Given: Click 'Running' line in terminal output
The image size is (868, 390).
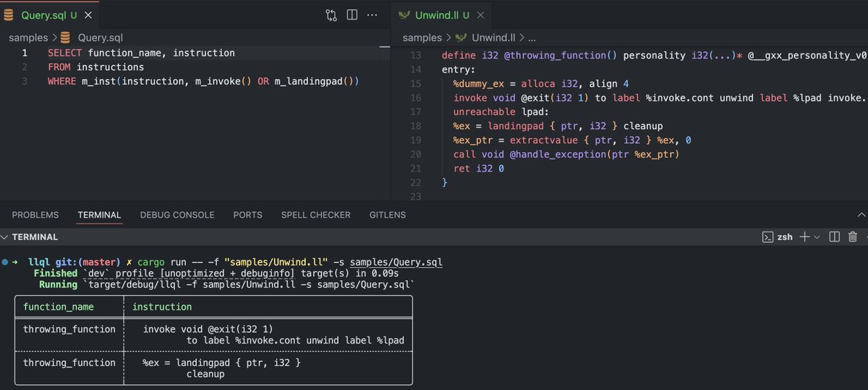Looking at the screenshot, I should (x=226, y=284).
